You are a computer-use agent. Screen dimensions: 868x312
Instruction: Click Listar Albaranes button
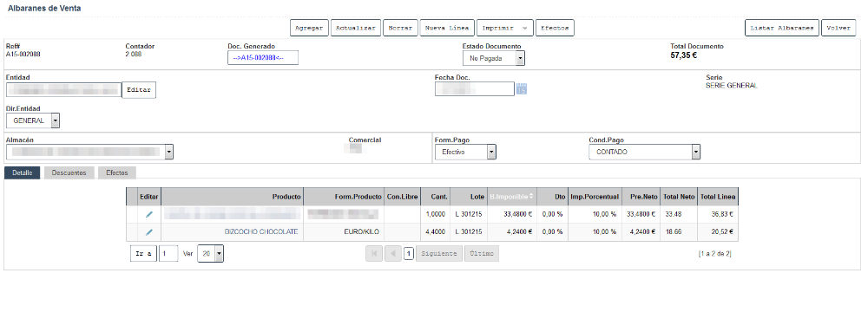pos(782,29)
